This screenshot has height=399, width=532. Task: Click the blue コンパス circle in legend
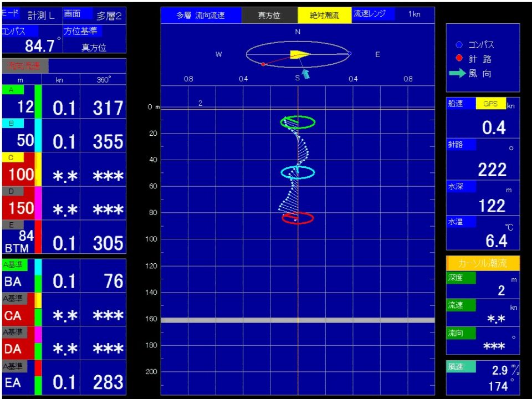click(x=458, y=45)
